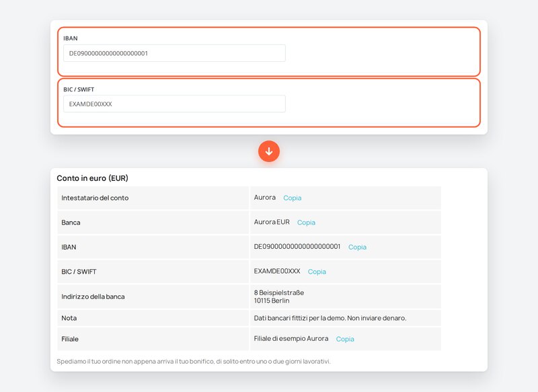Screen dimensions: 538x392
Task: Click the BIC / SWIFT input field
Action: pos(174,104)
